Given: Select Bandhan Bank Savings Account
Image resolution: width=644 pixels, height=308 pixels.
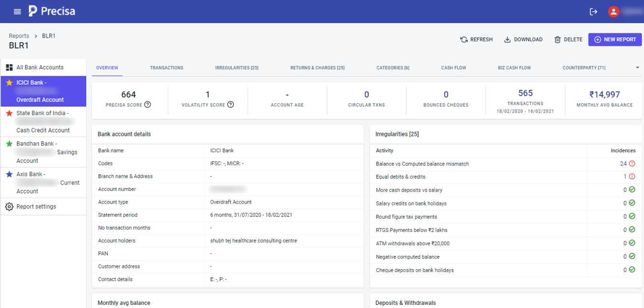Looking at the screenshot, I should tap(43, 152).
